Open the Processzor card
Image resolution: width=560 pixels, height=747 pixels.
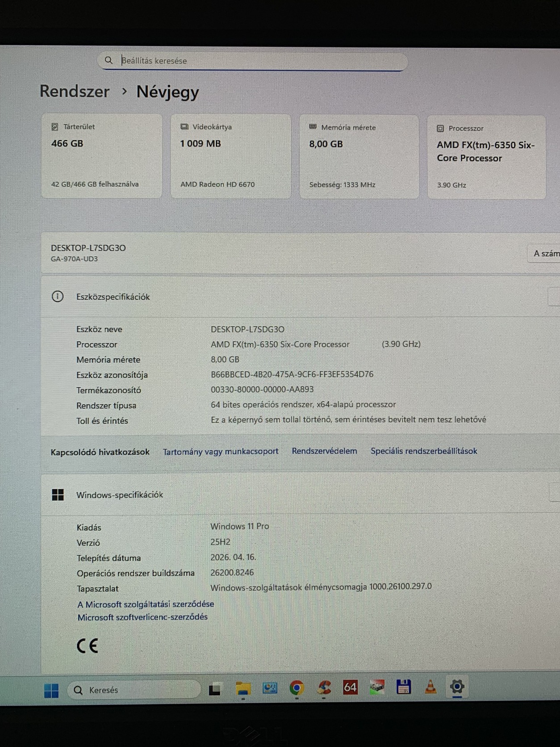point(486,157)
